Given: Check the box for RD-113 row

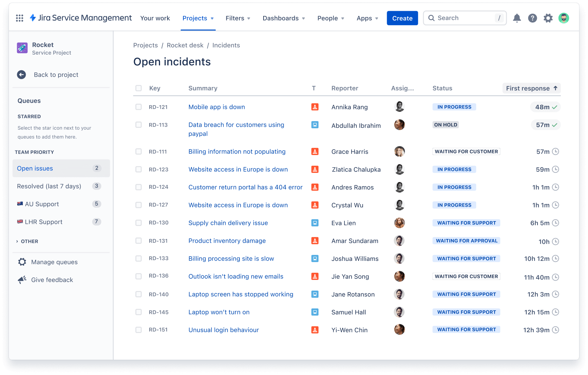Looking at the screenshot, I should pyautogui.click(x=138, y=125).
